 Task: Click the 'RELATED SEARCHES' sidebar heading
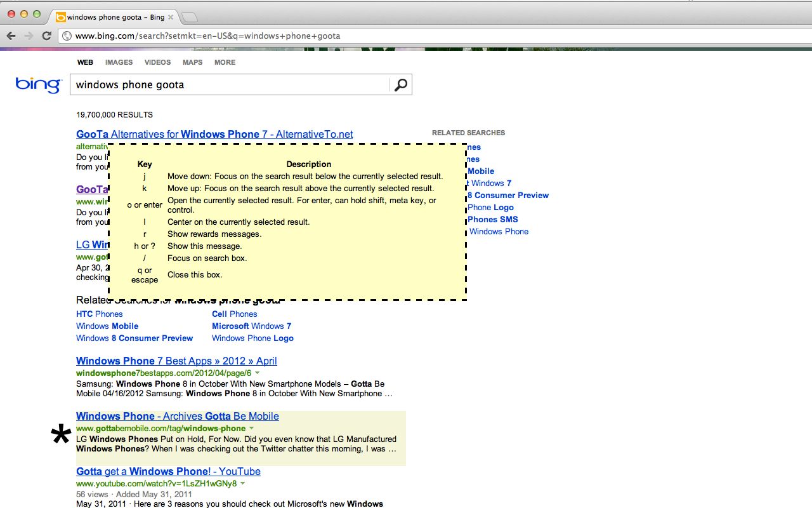pos(468,133)
